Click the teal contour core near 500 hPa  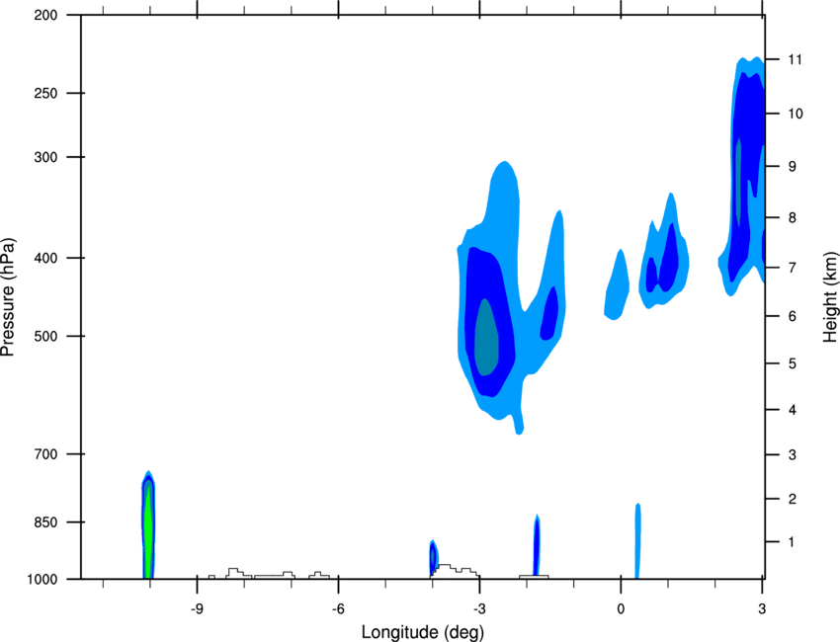[486, 337]
